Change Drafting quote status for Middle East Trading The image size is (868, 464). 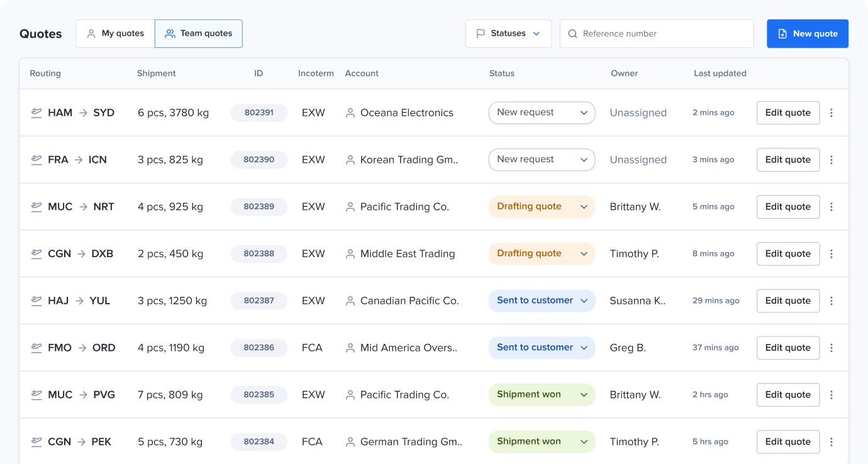(542, 253)
